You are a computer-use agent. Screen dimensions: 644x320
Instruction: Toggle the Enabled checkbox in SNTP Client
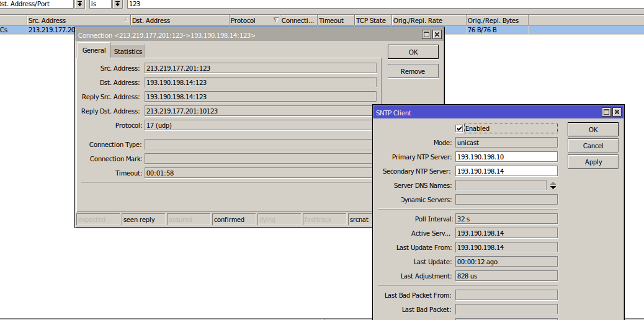click(x=459, y=128)
